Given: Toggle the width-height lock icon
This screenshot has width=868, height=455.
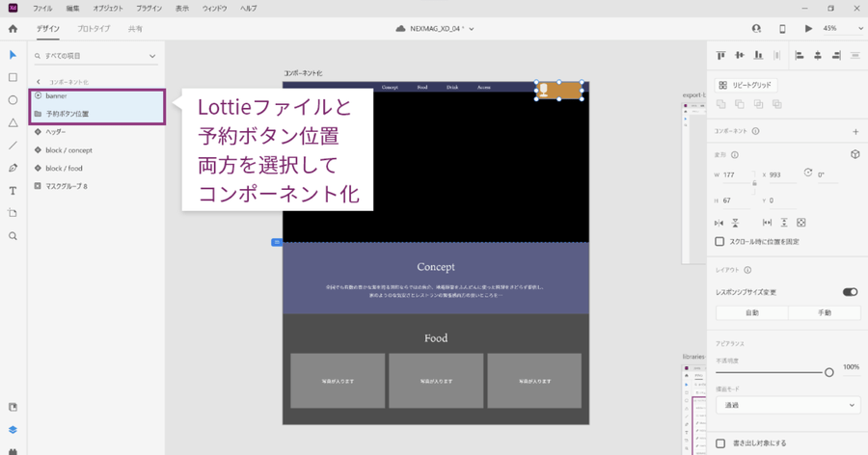Looking at the screenshot, I should 754,183.
